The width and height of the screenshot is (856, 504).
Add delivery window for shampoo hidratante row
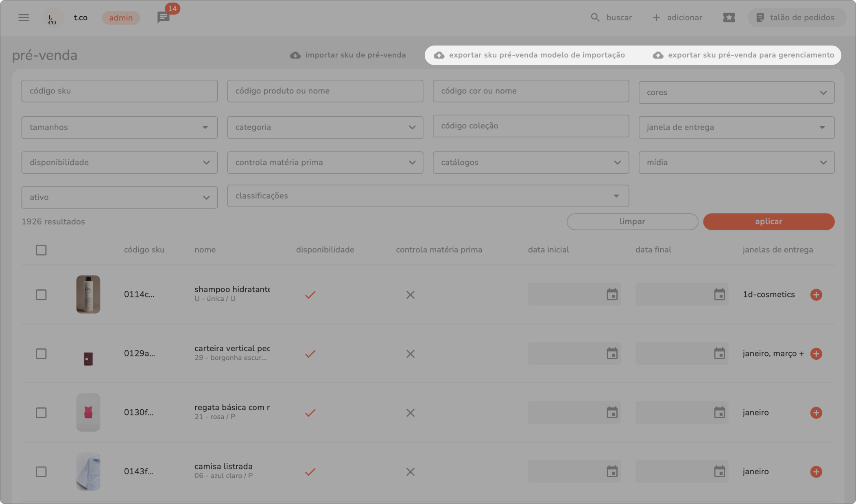[816, 295]
